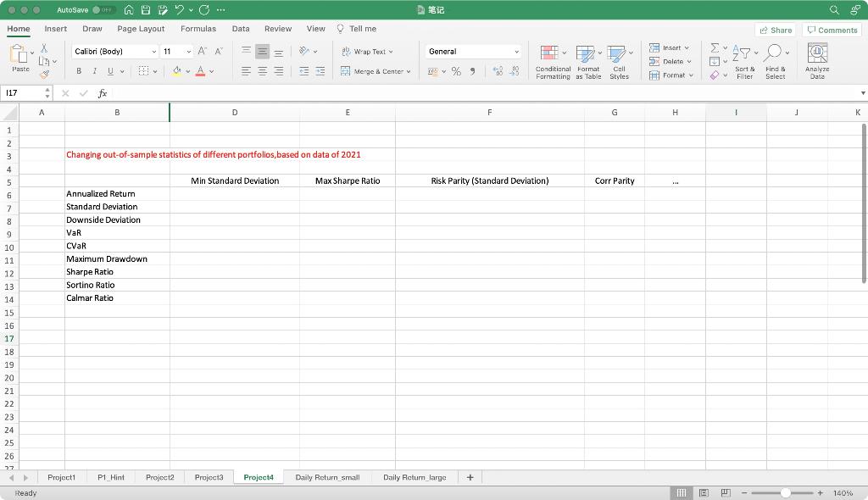Click the Redo icon in title bar
868x500 pixels.
204,10
